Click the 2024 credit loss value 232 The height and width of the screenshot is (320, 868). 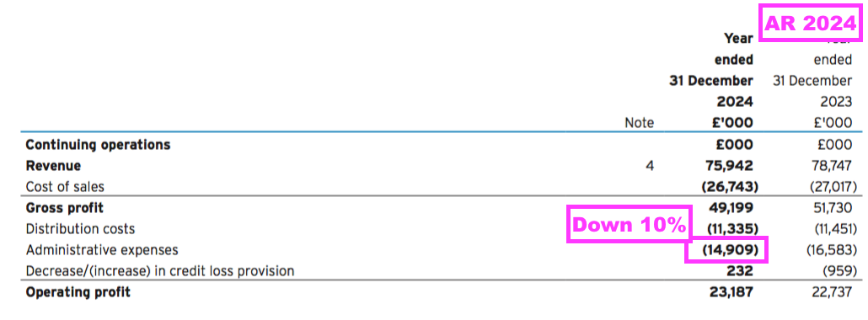point(740,271)
